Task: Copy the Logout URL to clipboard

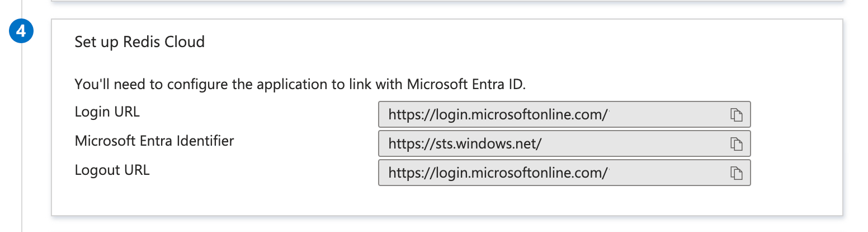Action: pyautogui.click(x=736, y=173)
